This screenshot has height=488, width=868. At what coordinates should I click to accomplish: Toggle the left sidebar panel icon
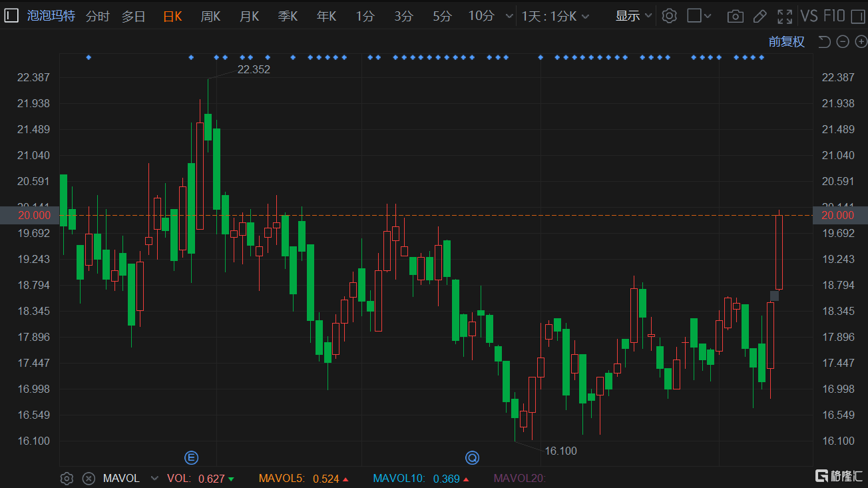click(11, 16)
